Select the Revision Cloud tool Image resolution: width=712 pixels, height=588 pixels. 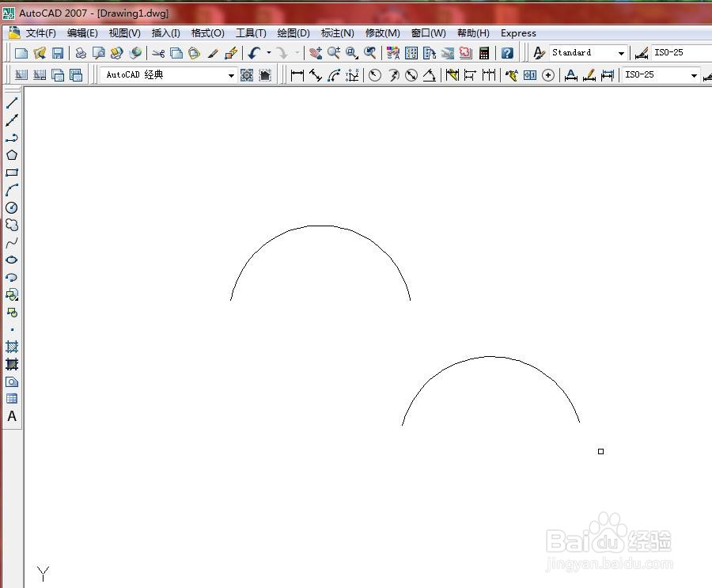12,225
